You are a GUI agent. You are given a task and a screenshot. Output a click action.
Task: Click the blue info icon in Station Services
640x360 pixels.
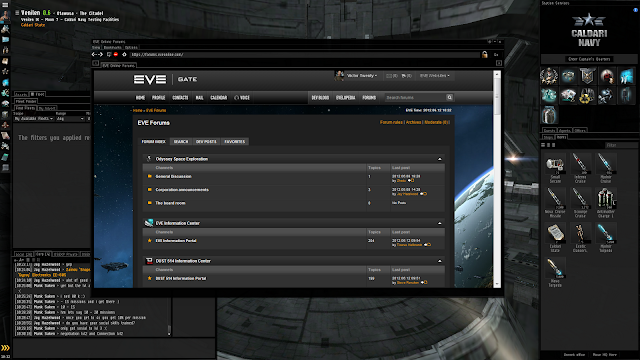click(636, 10)
